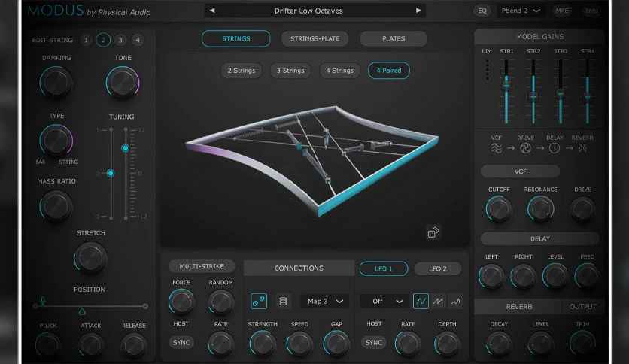Choose the 4 Strings configuration
The height and width of the screenshot is (364, 629).
(340, 71)
